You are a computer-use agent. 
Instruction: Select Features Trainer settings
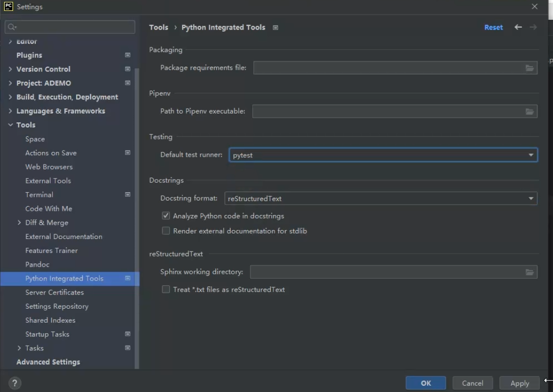point(52,250)
